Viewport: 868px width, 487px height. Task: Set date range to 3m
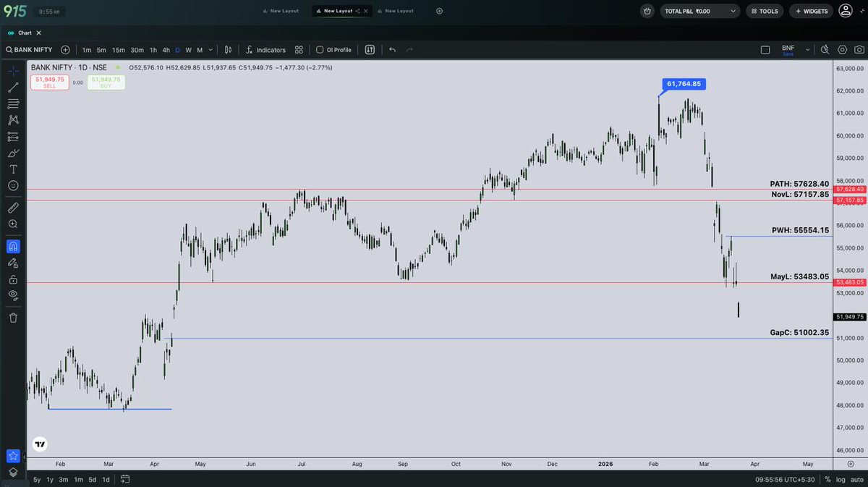pos(64,479)
